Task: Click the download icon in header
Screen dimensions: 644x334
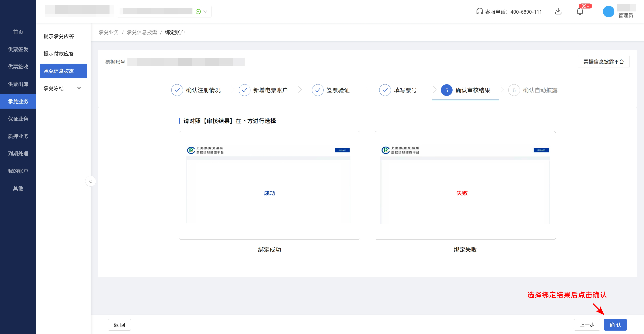Action: [x=558, y=11]
